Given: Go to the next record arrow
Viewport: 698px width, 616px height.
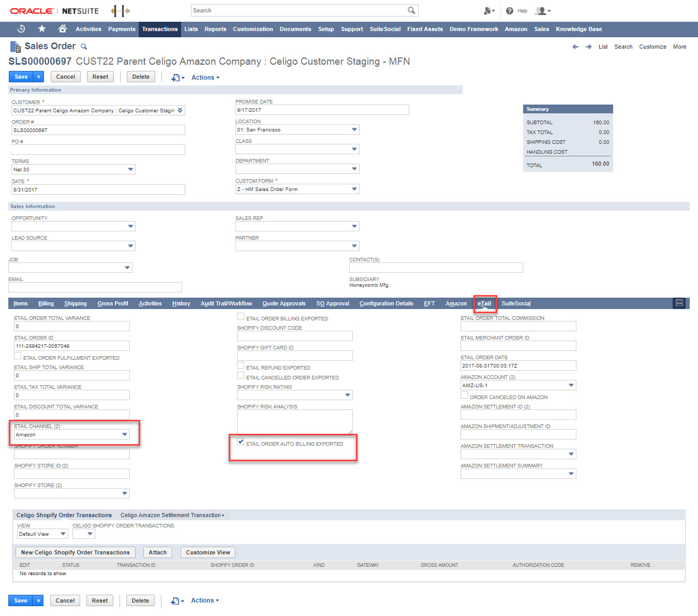Looking at the screenshot, I should [588, 47].
